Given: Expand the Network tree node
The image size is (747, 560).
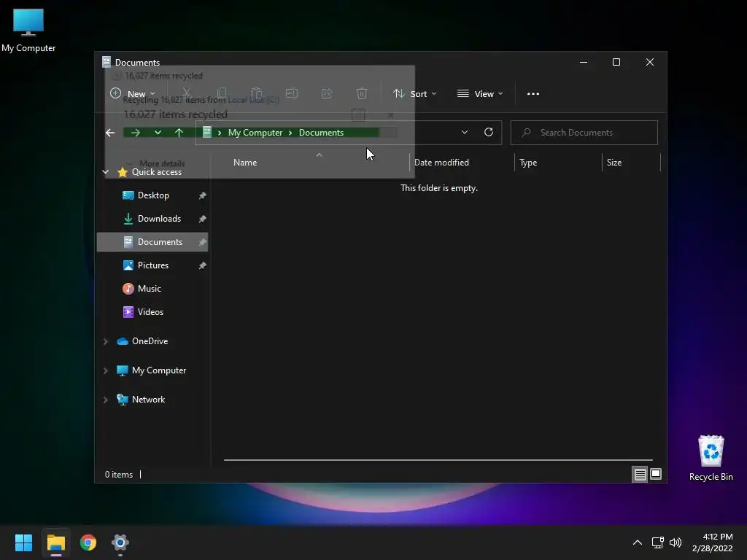Looking at the screenshot, I should 105,400.
